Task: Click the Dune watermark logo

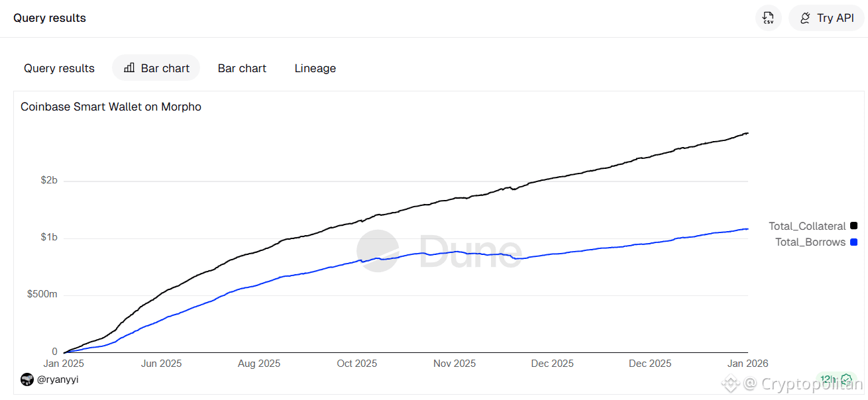Action: 439,252
